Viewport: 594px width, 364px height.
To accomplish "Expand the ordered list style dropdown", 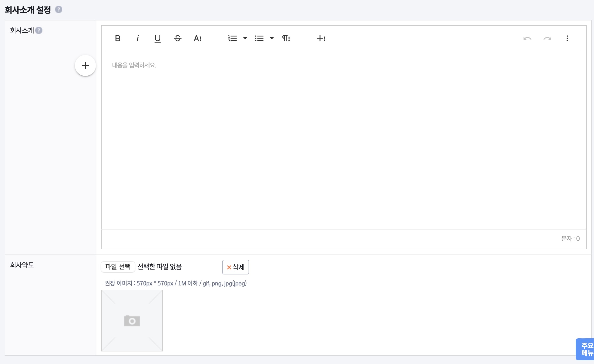I will tap(245, 38).
